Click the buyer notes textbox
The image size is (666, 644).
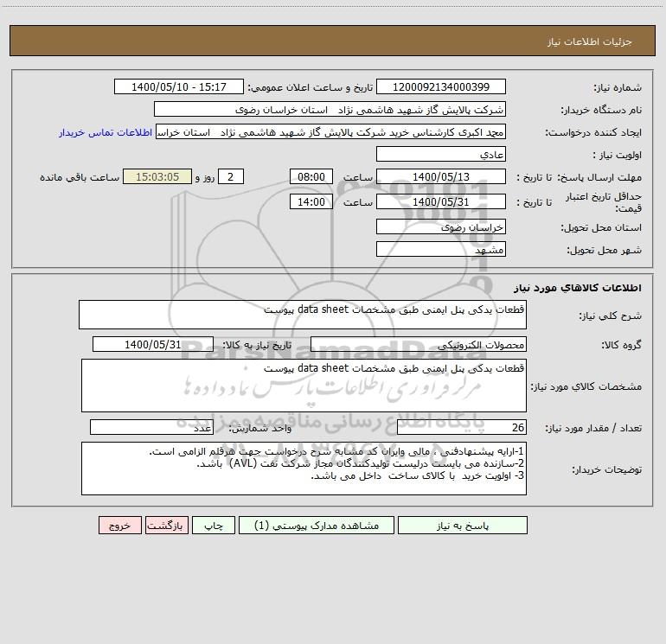click(304, 469)
